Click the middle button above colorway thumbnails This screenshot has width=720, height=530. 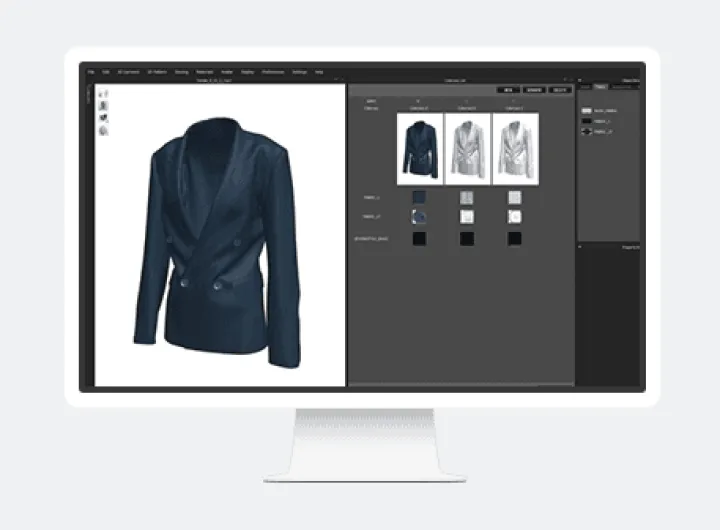click(x=534, y=89)
